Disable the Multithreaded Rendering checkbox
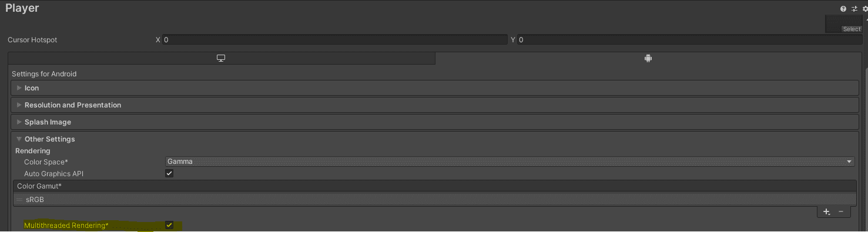This screenshot has width=868, height=232. tap(169, 225)
